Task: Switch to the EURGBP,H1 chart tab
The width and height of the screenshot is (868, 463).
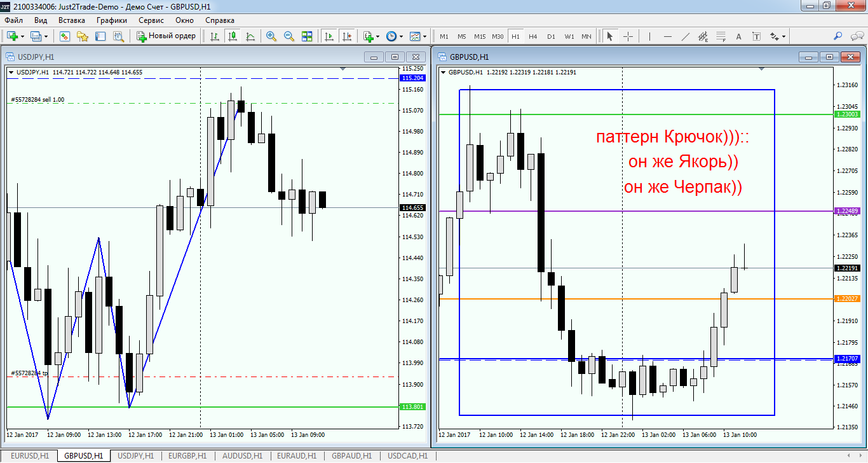Action: click(187, 456)
